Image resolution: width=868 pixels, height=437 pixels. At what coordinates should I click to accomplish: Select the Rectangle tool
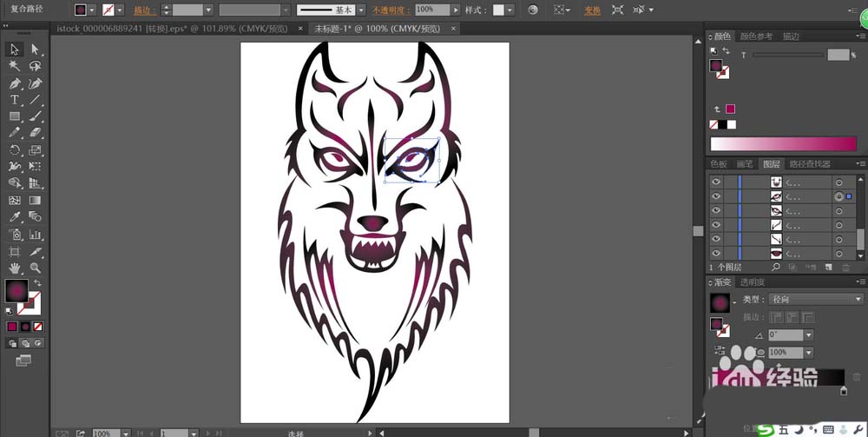[x=15, y=116]
